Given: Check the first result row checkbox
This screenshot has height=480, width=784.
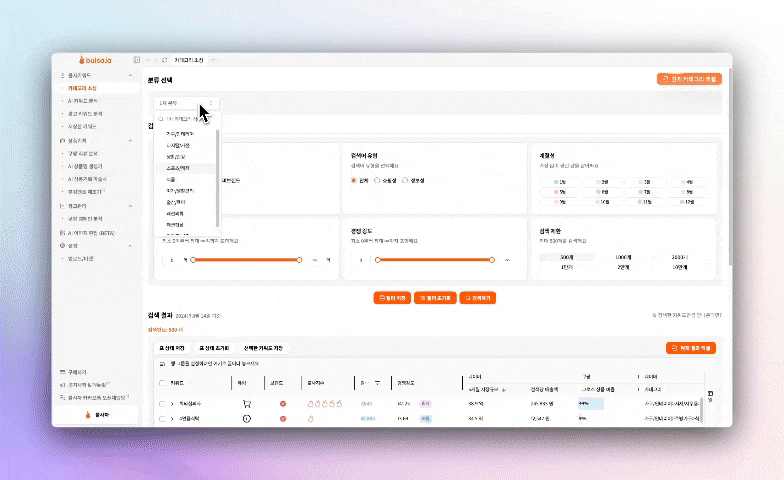Looking at the screenshot, I should (x=162, y=404).
